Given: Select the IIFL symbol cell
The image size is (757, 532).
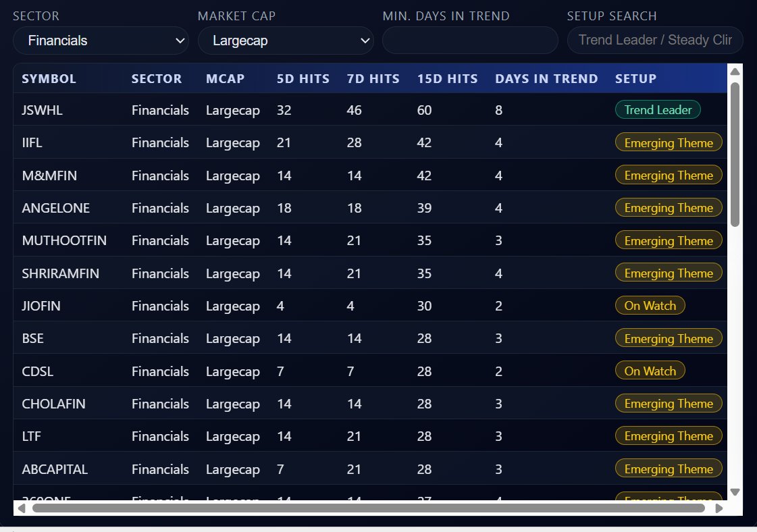Looking at the screenshot, I should 32,143.
